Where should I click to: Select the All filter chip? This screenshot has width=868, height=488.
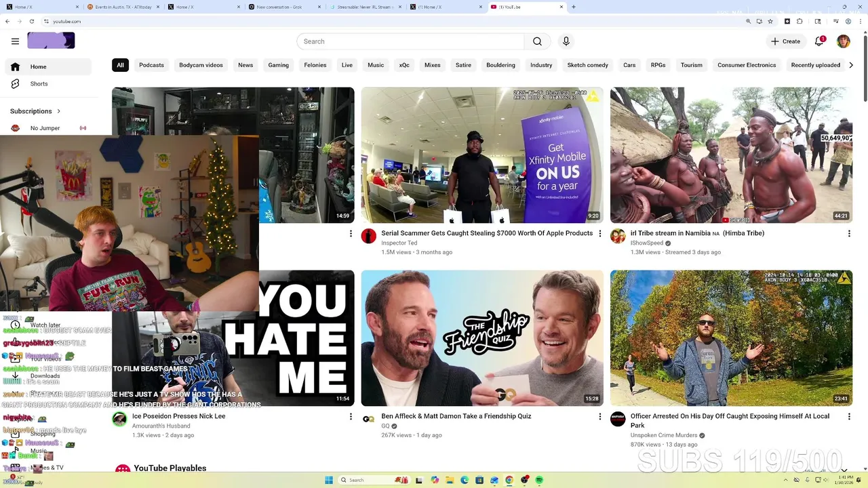(x=120, y=65)
